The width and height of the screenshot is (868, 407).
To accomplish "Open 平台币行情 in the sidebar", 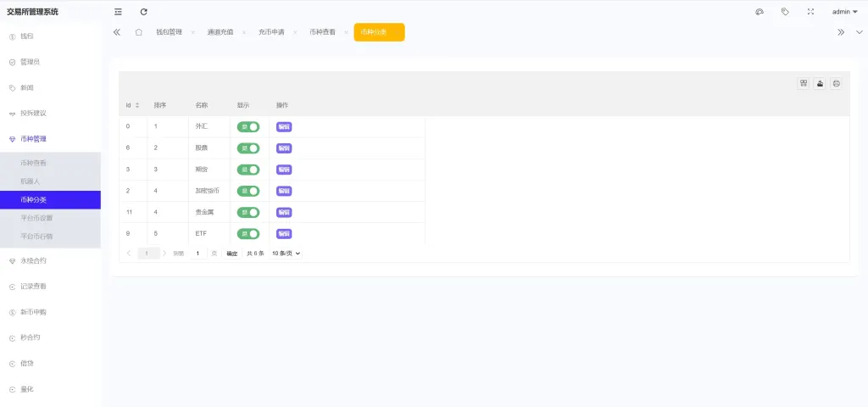I will coord(50,237).
